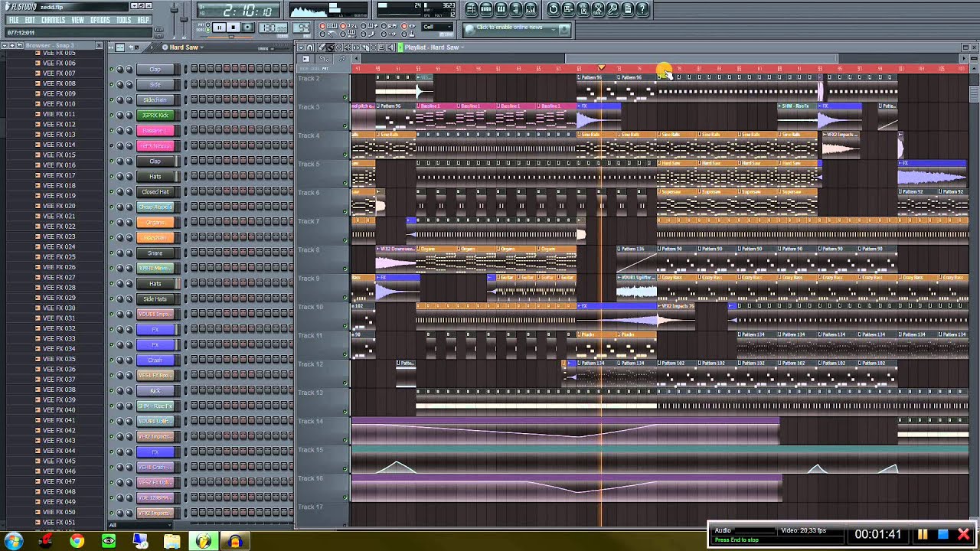Image resolution: width=980 pixels, height=551 pixels.
Task: Stop the screen recorder with stop button
Action: click(943, 534)
